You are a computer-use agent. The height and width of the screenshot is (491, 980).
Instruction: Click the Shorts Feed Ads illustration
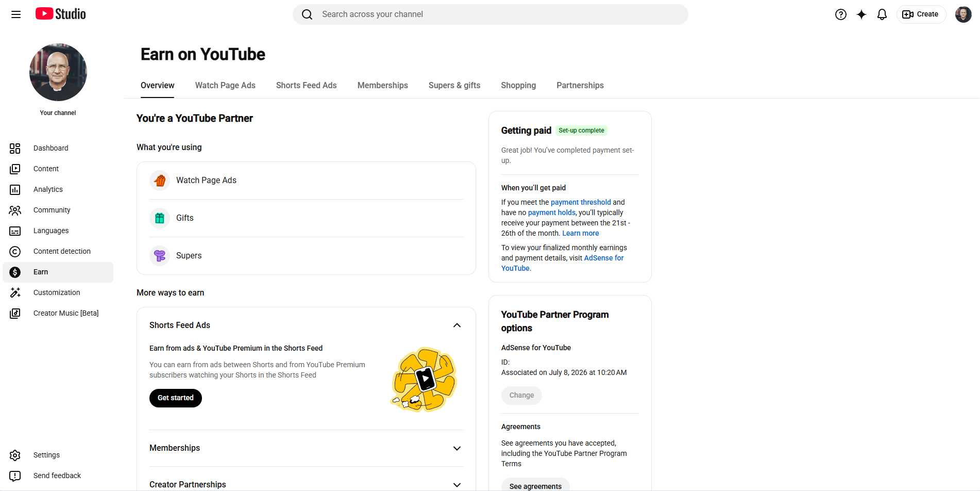[425, 380]
